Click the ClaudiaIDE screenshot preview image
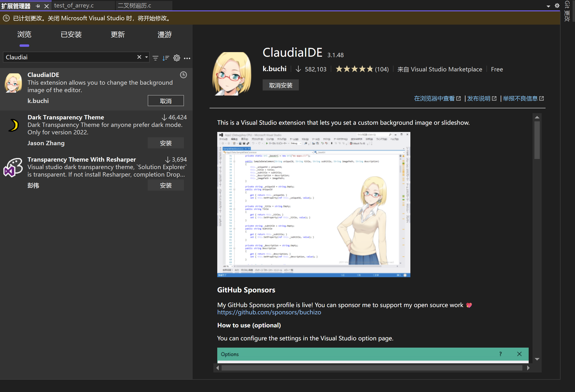 click(314, 204)
